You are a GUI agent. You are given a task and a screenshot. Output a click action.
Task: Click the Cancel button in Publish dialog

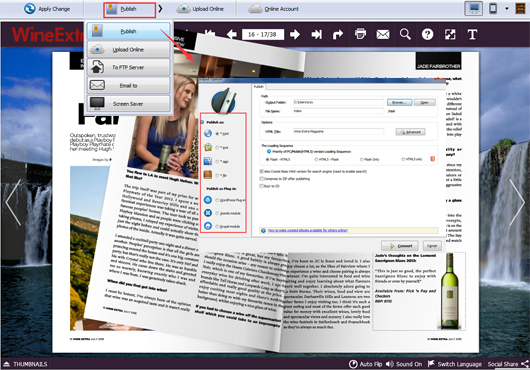point(432,246)
